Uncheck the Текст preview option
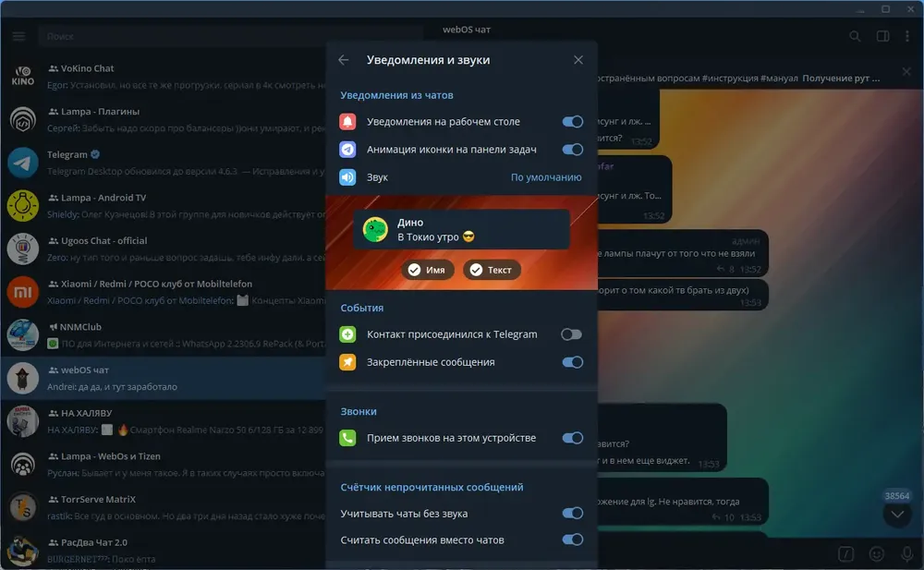Image resolution: width=924 pixels, height=570 pixels. [x=492, y=270]
